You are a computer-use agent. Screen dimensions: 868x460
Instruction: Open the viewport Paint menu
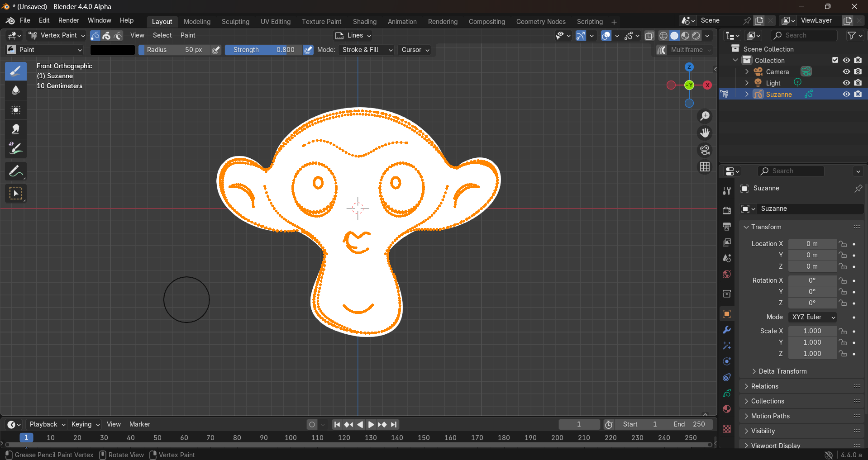(188, 35)
